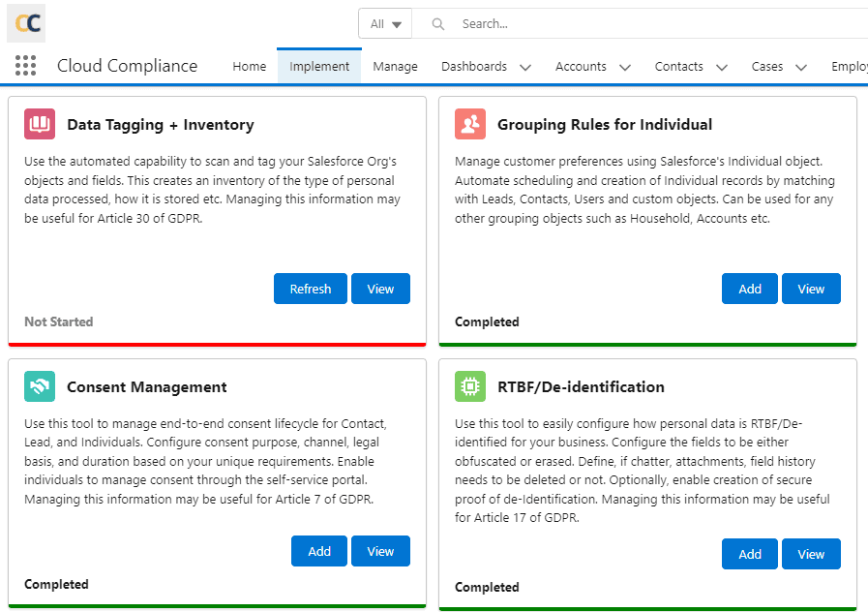This screenshot has width=868, height=612.
Task: Click the Cloud Compliance CC logo
Action: (x=26, y=23)
